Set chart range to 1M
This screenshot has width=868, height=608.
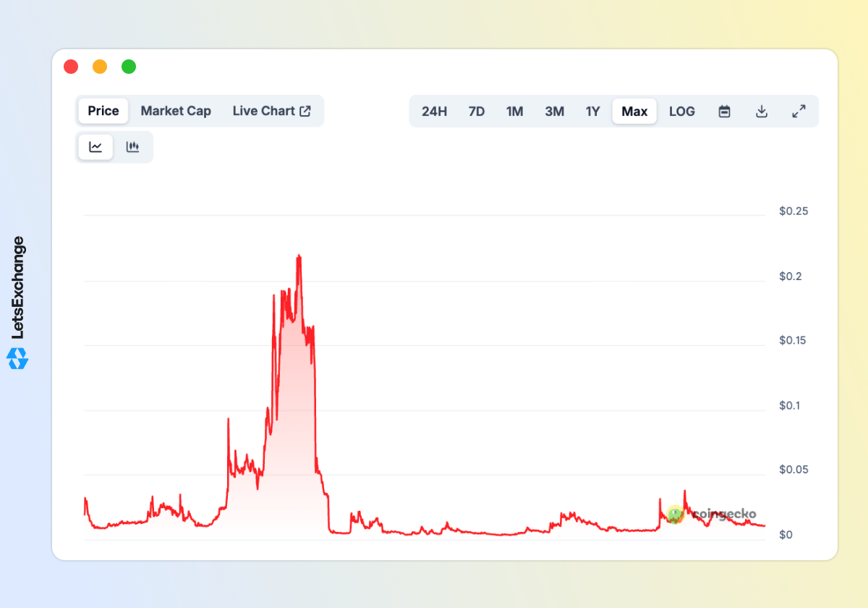pos(514,111)
